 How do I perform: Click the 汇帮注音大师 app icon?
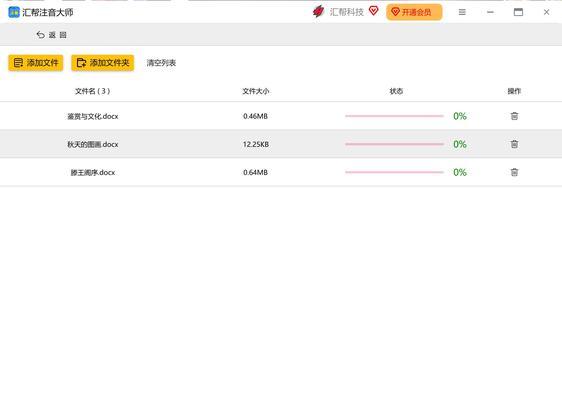pos(14,12)
